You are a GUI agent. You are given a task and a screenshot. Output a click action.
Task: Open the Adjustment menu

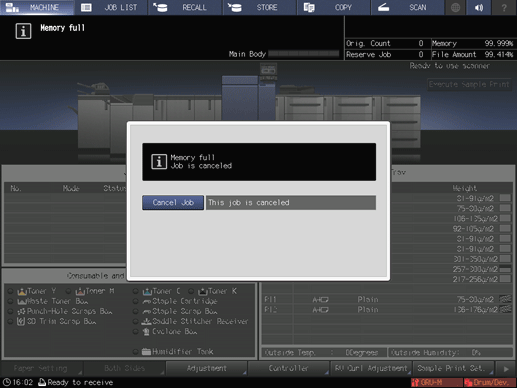pos(206,369)
